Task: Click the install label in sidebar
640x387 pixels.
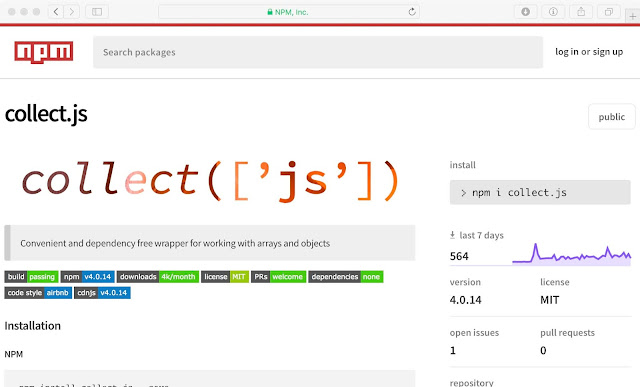Action: point(462,165)
